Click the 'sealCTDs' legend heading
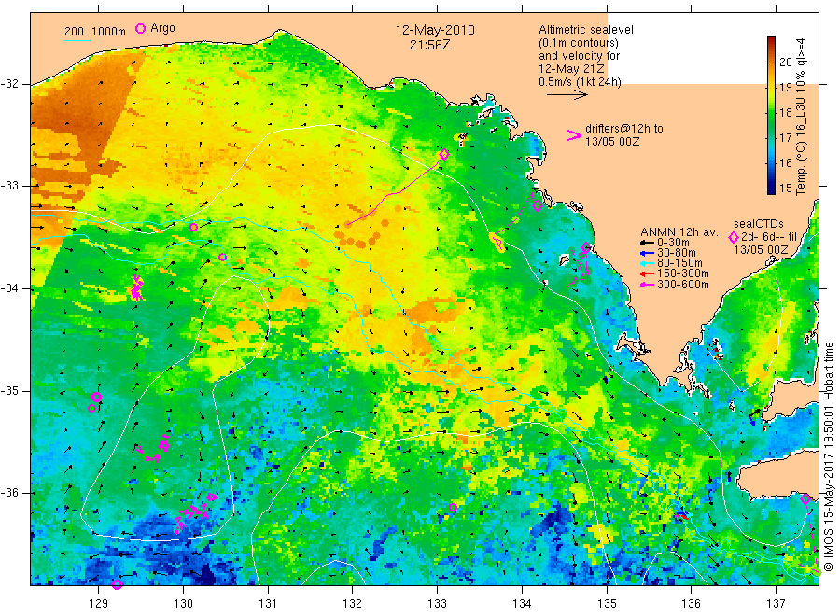This screenshot has width=840, height=616. coord(759,224)
